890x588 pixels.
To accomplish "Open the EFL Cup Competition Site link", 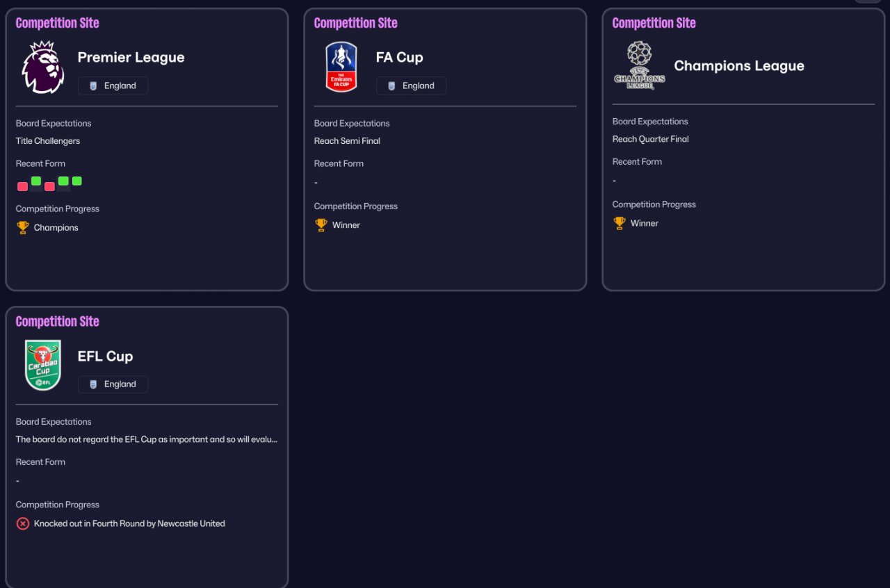I will (x=57, y=321).
